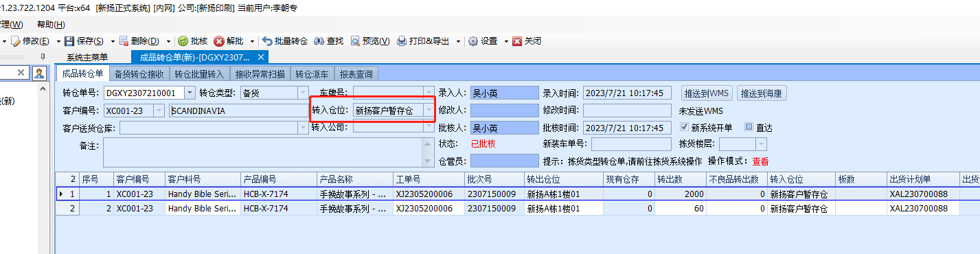980x254 pixels.
Task: Select the 成品转仓单 sub-tab
Action: pos(82,73)
